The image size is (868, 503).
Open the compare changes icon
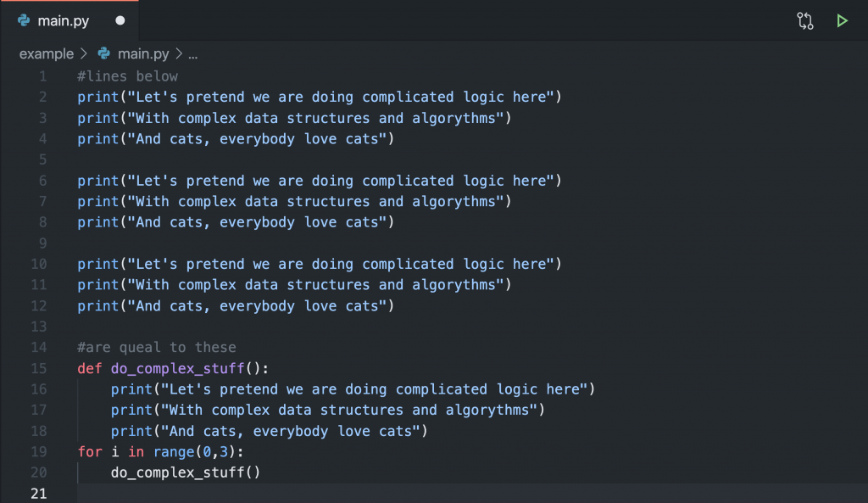pyautogui.click(x=805, y=21)
